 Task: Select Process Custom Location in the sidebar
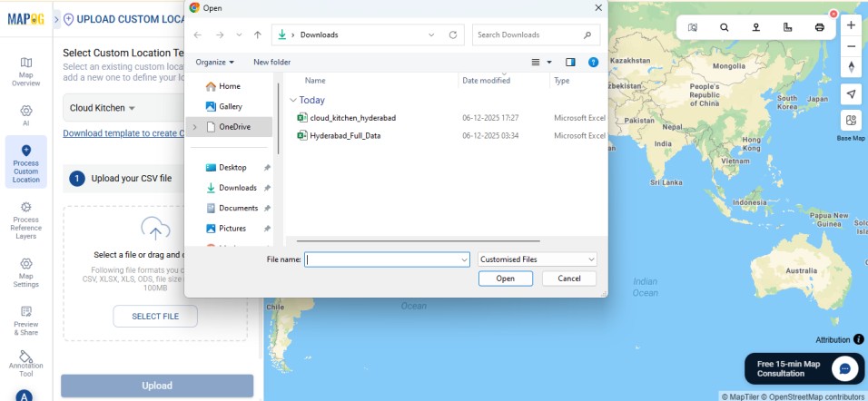pos(26,162)
